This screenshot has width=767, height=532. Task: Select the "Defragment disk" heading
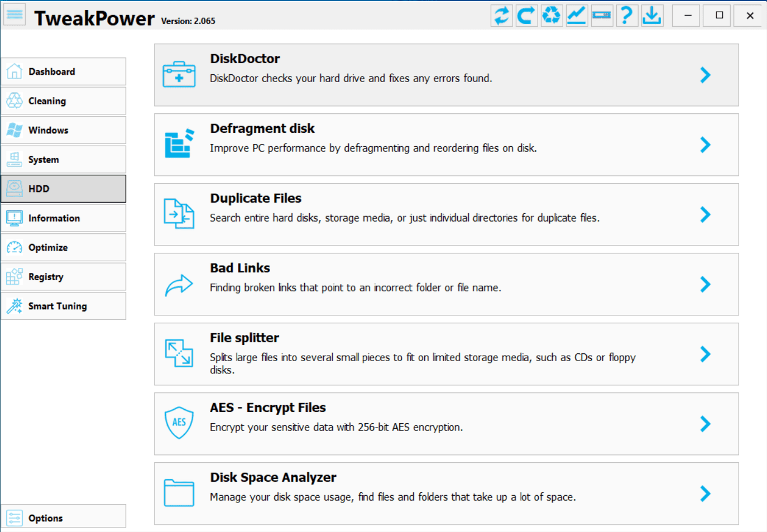[262, 128]
